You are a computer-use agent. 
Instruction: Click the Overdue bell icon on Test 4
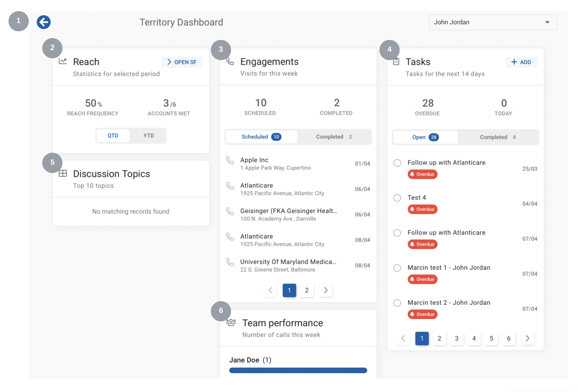412,209
